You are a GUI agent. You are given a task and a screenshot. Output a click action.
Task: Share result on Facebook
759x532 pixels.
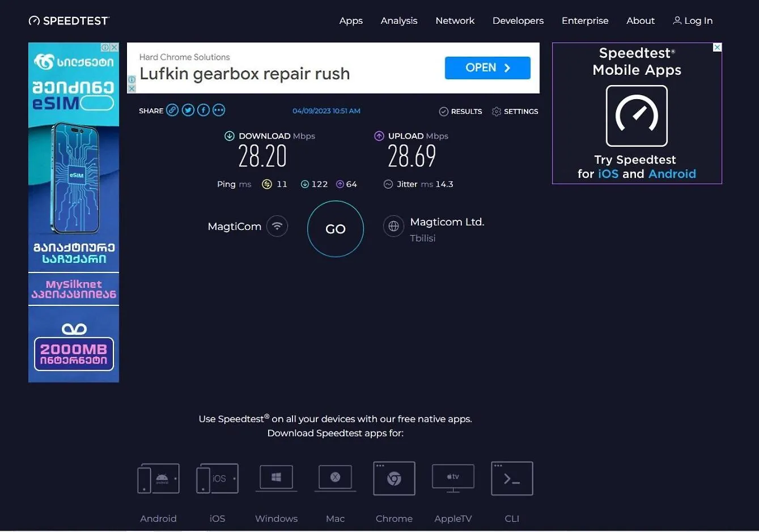click(203, 110)
